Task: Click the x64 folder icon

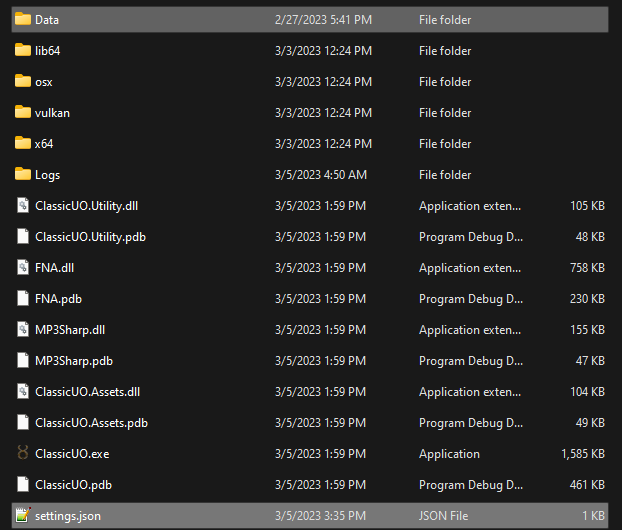Action: (x=23, y=143)
